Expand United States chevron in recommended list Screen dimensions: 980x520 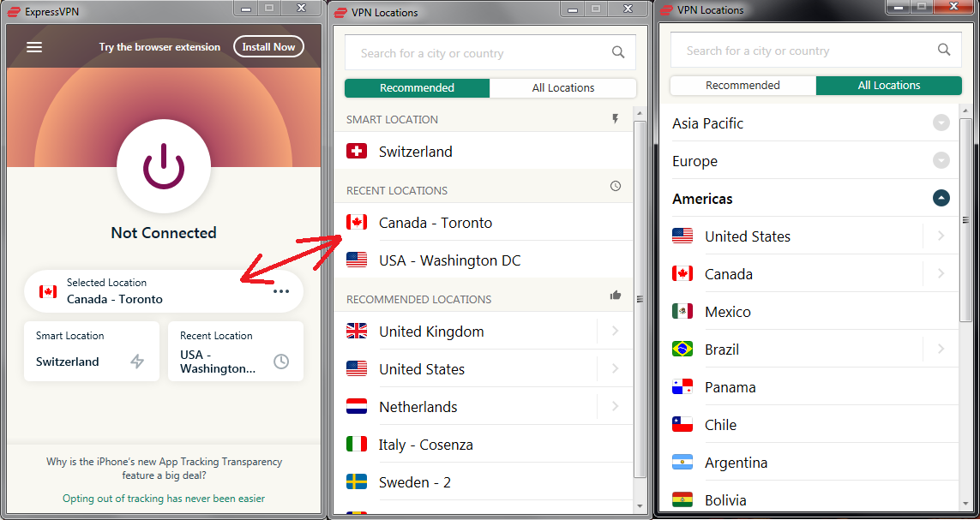(x=615, y=369)
